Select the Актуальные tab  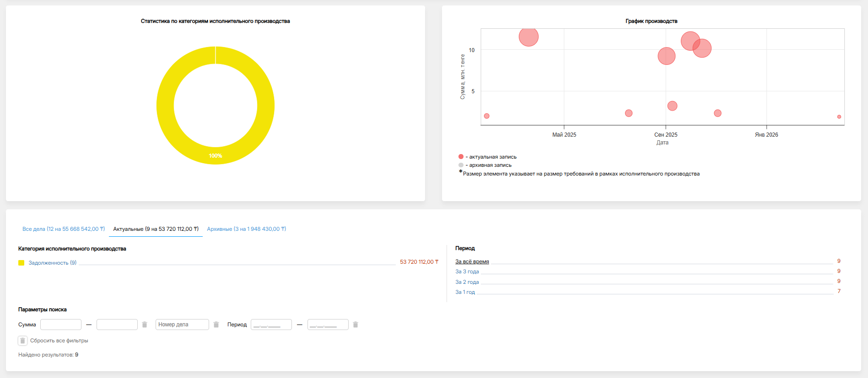click(x=156, y=229)
